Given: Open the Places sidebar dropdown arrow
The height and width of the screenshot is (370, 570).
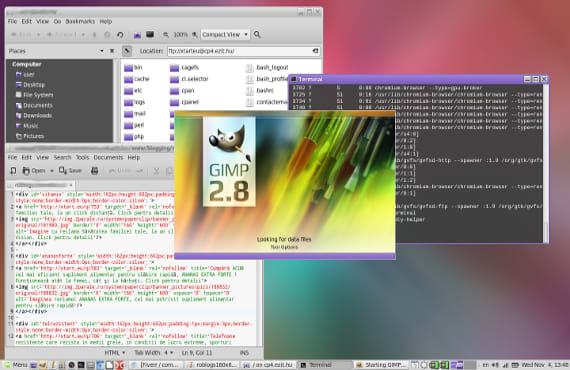Looking at the screenshot, I should coord(102,51).
